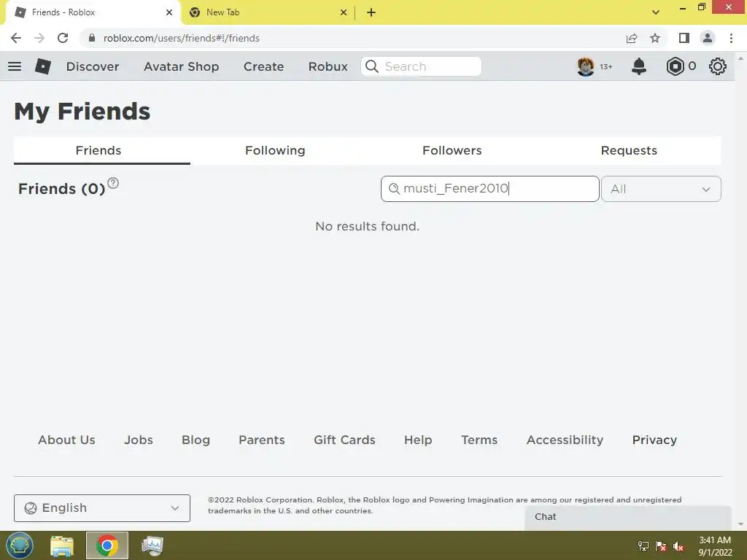Open the Chrome profile avatar icon
The image size is (747, 560).
(x=708, y=38)
